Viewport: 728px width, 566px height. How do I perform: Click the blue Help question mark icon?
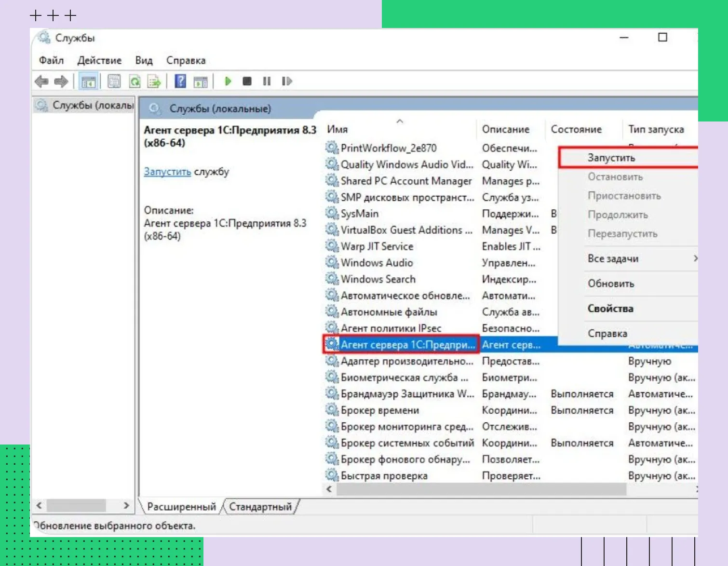pyautogui.click(x=180, y=81)
